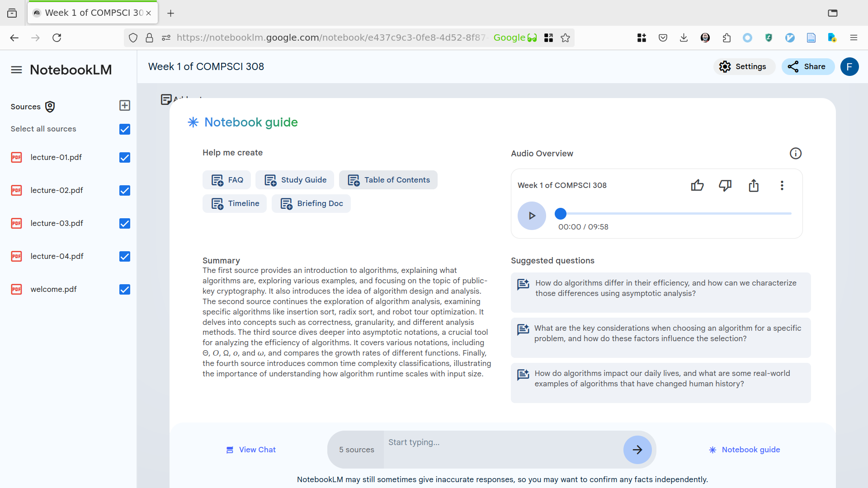Select the Week 1 of COMPSCI tab
The height and width of the screenshot is (488, 868).
pyautogui.click(x=93, y=13)
